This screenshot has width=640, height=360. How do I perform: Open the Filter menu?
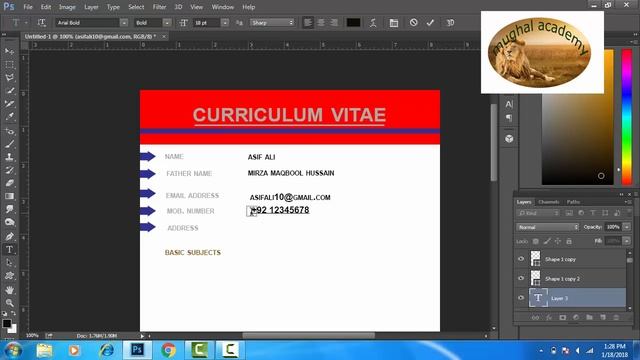tap(159, 7)
